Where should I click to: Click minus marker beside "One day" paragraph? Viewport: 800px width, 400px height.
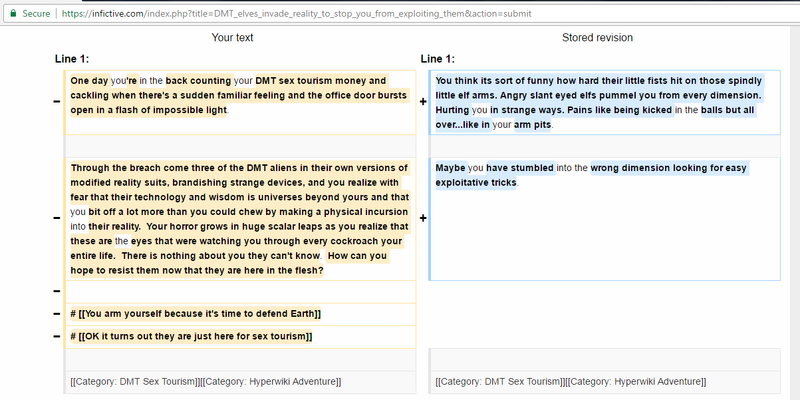(57, 102)
